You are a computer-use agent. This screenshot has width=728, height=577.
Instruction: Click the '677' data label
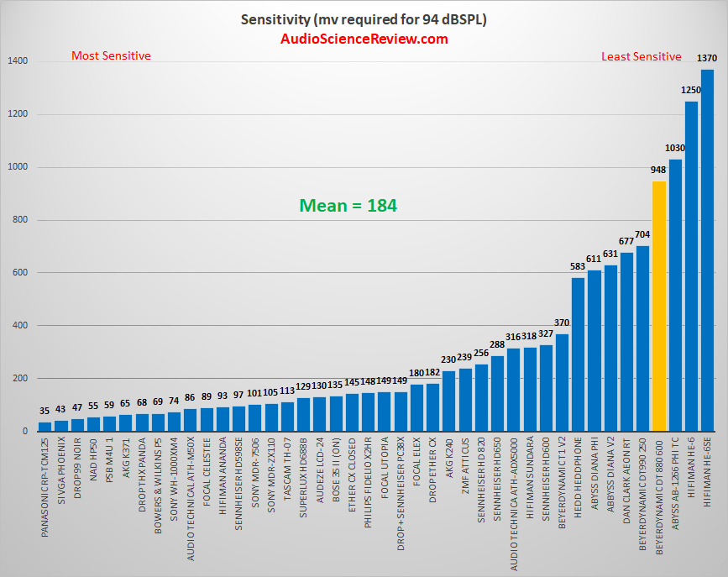[x=626, y=241]
